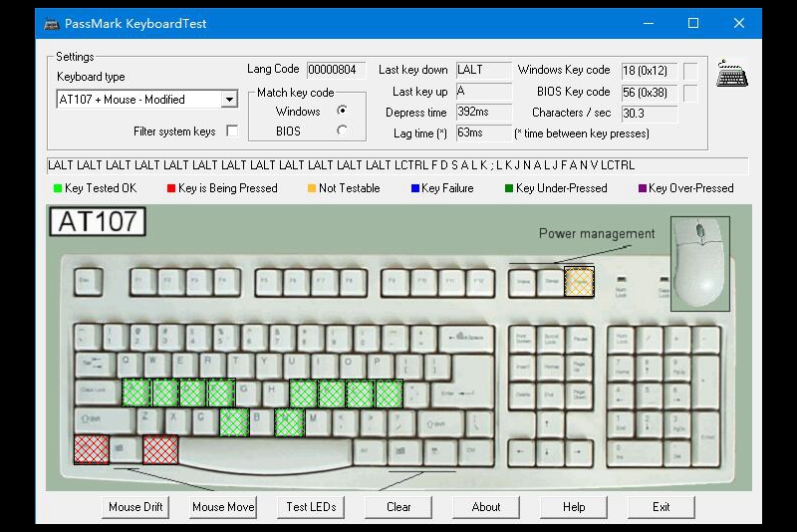
Task: Select the Windows match key code radio
Action: point(342,111)
